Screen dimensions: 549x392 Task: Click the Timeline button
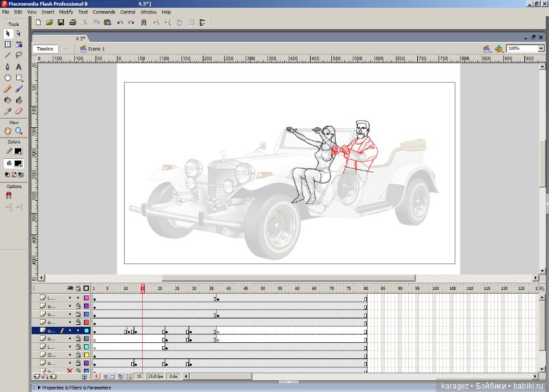click(x=45, y=48)
